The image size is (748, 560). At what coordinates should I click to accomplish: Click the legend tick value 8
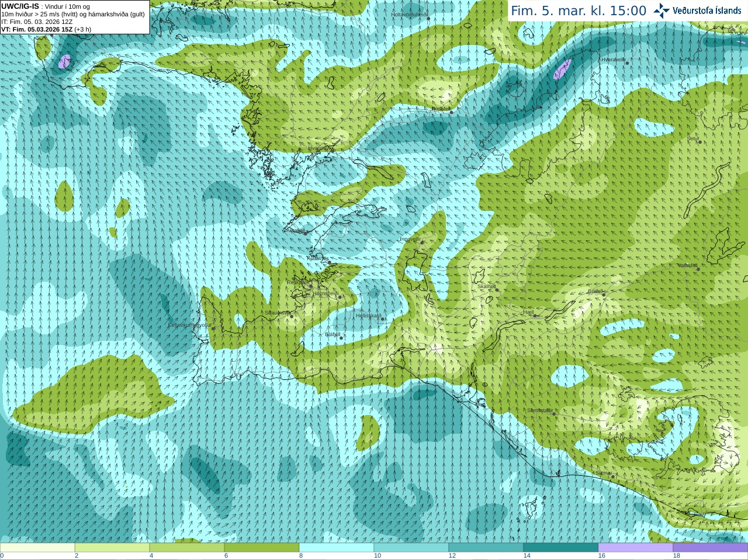click(301, 556)
